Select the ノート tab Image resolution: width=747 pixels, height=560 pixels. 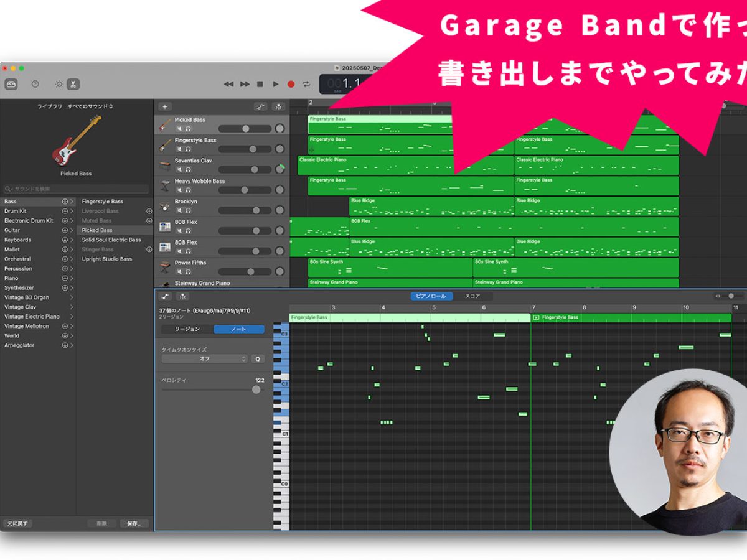(x=239, y=329)
